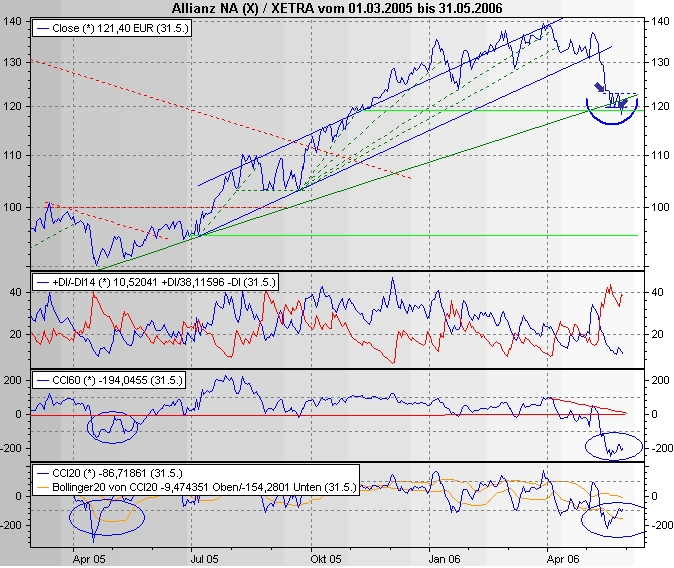
Task: Click the 'Jul 05' date axis label
Action: click(205, 559)
